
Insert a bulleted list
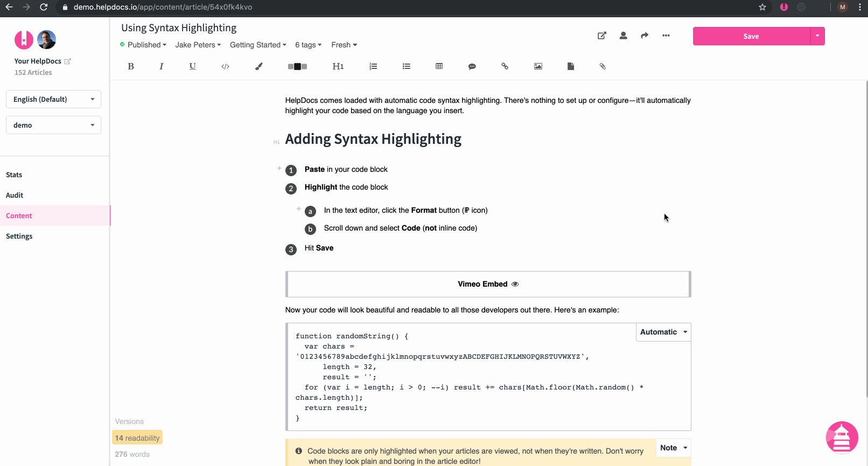[x=407, y=66]
